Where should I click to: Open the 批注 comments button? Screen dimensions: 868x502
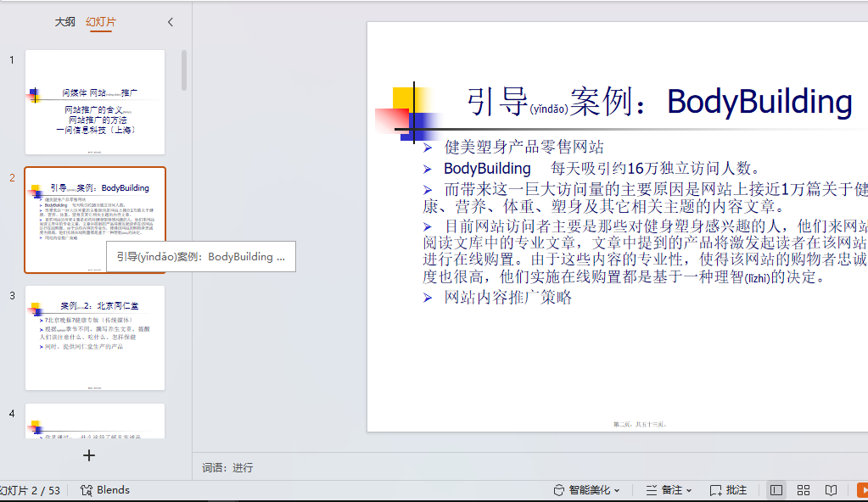(729, 490)
